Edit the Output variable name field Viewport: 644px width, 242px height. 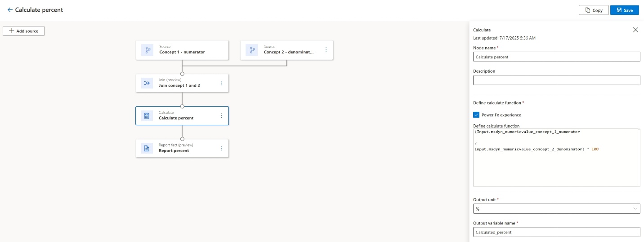pos(556,232)
